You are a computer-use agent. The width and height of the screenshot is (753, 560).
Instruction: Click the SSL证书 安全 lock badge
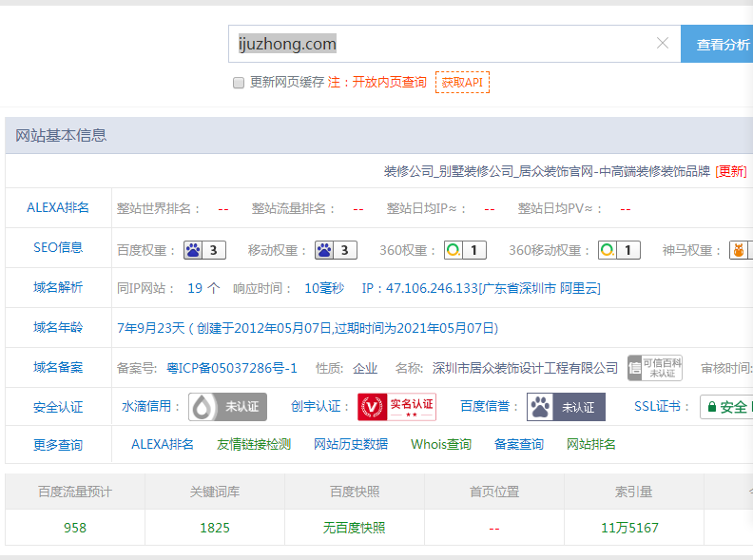pyautogui.click(x=726, y=407)
